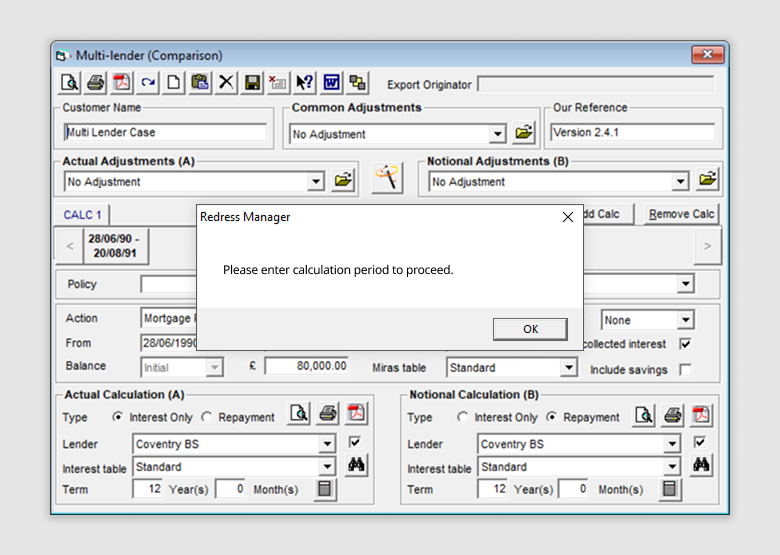This screenshot has width=780, height=555.
Task: Click the binoculars icon in Notional Calculation
Action: (x=702, y=465)
